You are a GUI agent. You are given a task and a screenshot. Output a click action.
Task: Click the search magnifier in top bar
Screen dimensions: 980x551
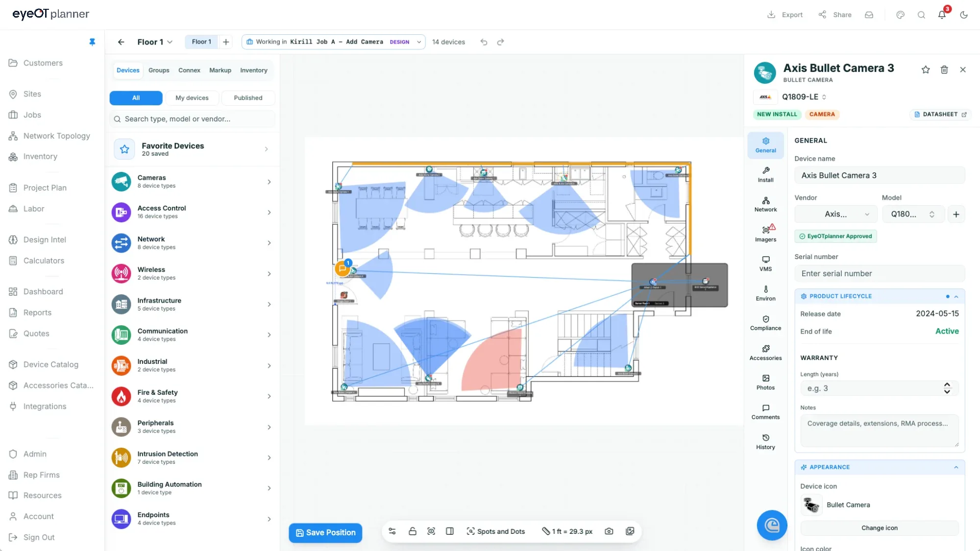tap(921, 15)
